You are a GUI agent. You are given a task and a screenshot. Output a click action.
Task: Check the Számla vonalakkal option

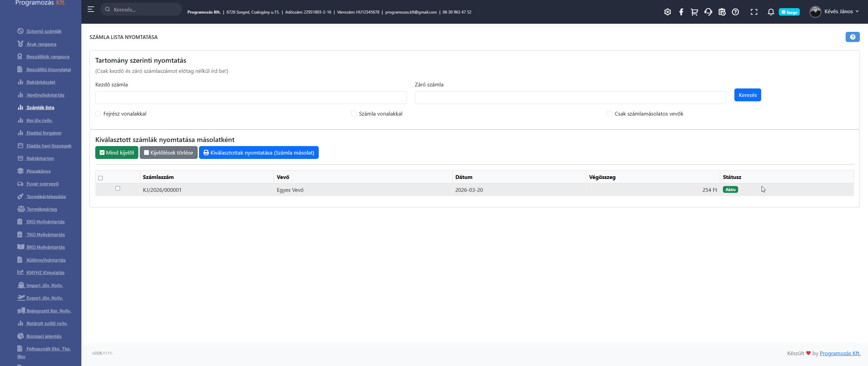pyautogui.click(x=354, y=114)
